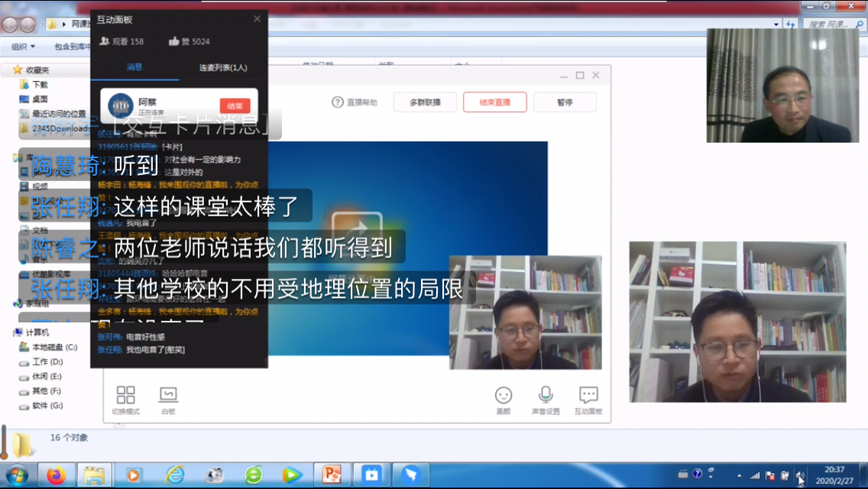Open 声音设置 sound settings microphone icon
Image resolution: width=868 pixels, height=489 pixels.
[x=546, y=400]
